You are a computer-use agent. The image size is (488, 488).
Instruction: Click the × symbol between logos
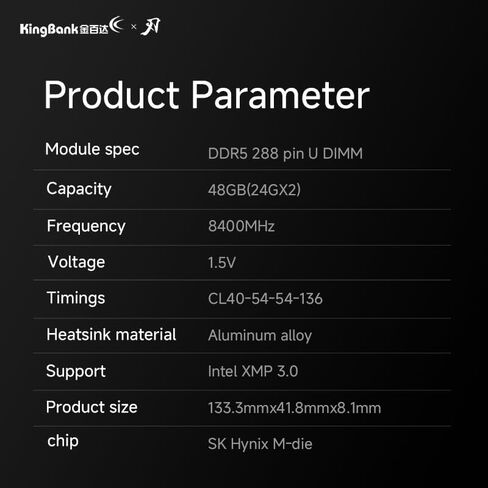point(134,26)
